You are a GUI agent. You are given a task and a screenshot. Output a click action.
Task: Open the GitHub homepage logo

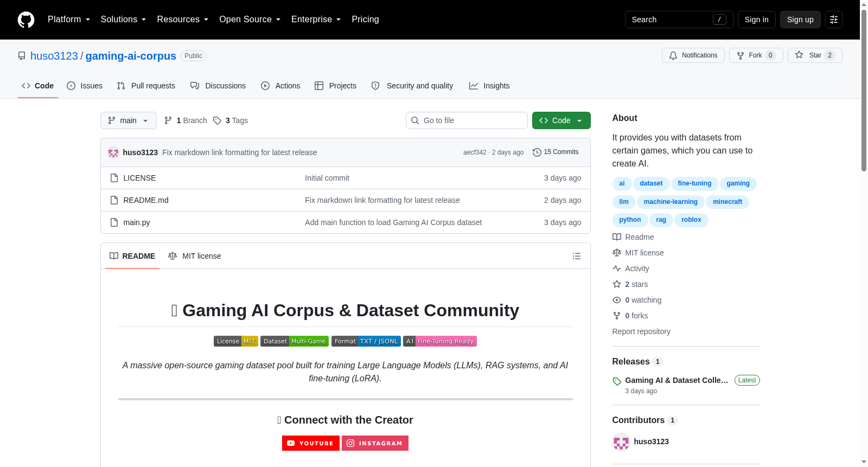pos(26,20)
